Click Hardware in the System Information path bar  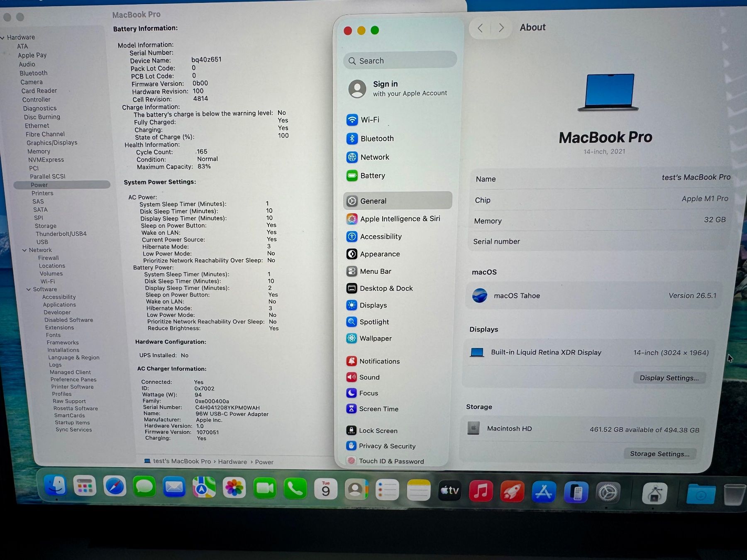[x=232, y=462]
